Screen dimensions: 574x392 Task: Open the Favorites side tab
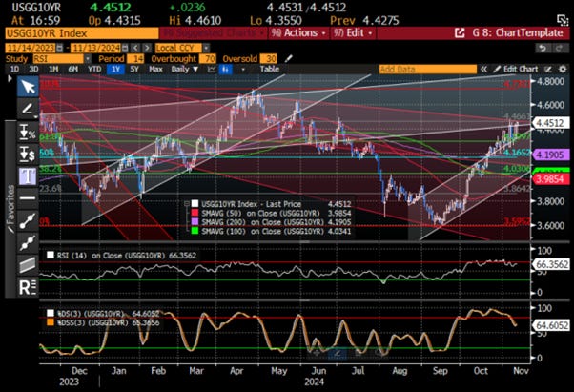10,209
